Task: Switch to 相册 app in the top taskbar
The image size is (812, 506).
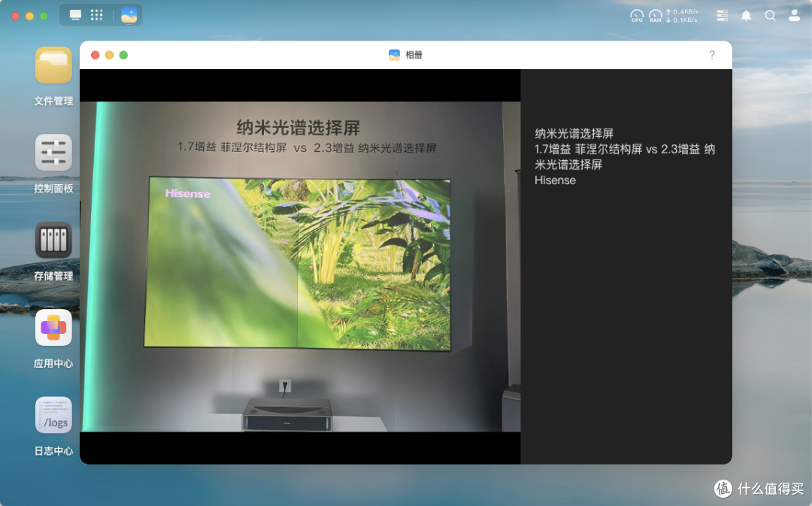Action: click(x=129, y=15)
